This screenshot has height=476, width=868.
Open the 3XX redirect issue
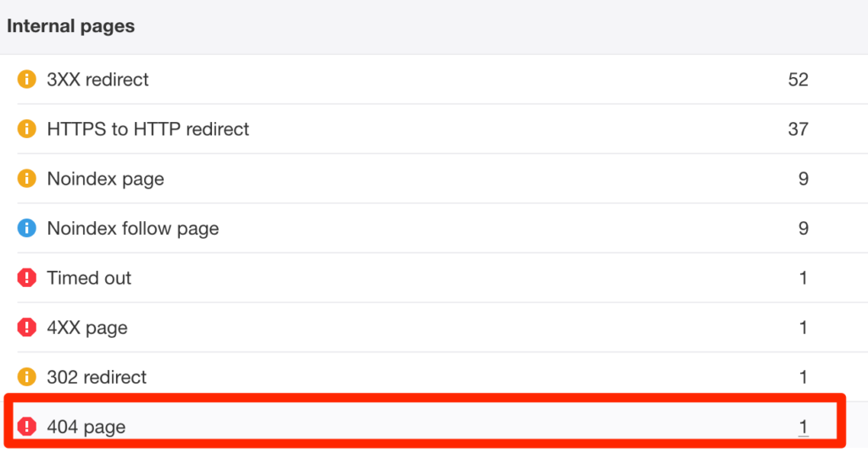click(x=97, y=80)
